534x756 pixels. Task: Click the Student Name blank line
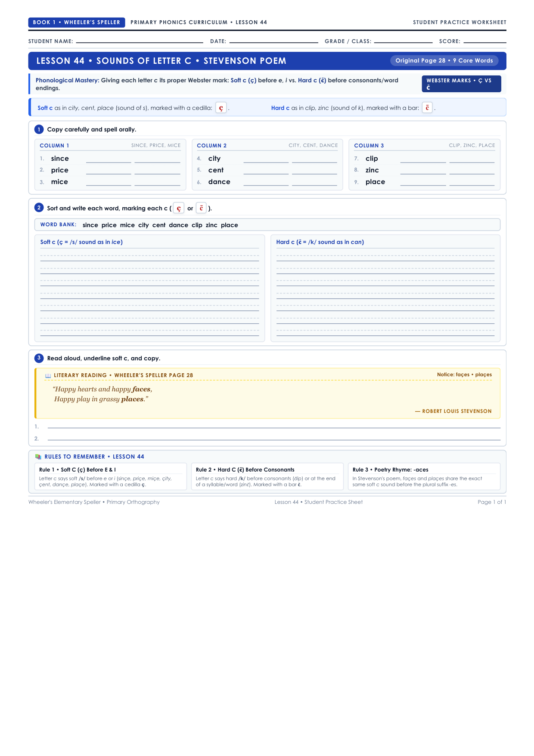tap(140, 42)
